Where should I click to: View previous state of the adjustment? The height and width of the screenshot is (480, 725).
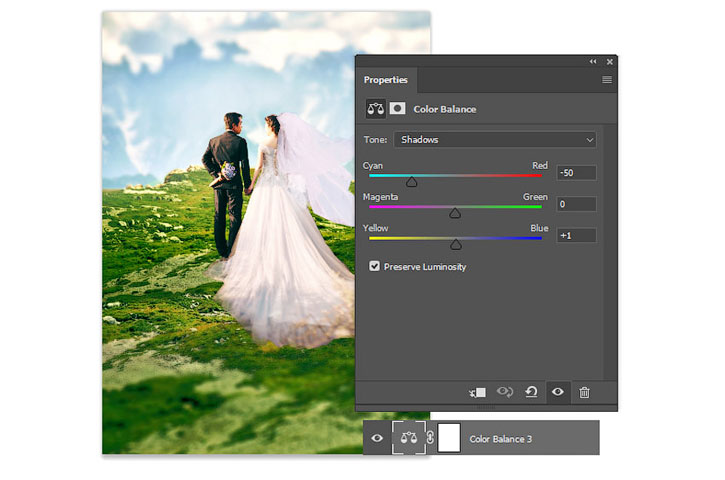[x=504, y=392]
